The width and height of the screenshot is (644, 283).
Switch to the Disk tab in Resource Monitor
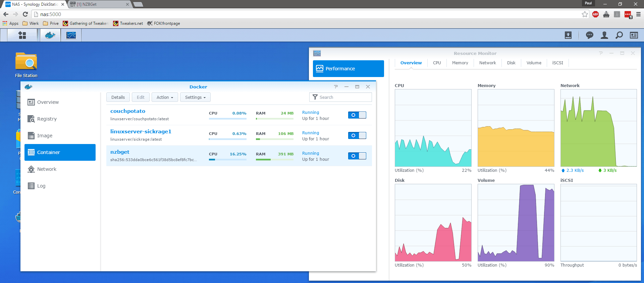[511, 63]
